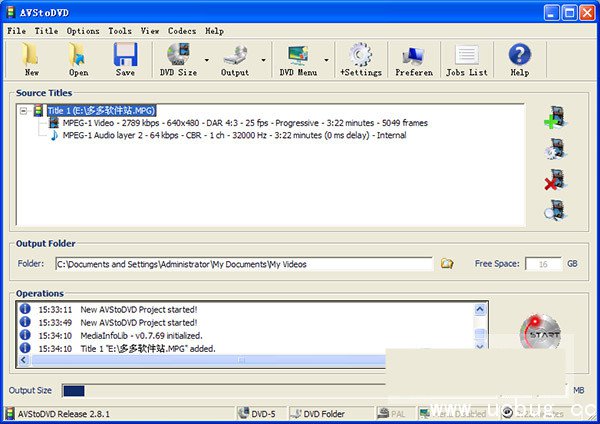Show the Jobs List
600x424 pixels.
point(466,59)
